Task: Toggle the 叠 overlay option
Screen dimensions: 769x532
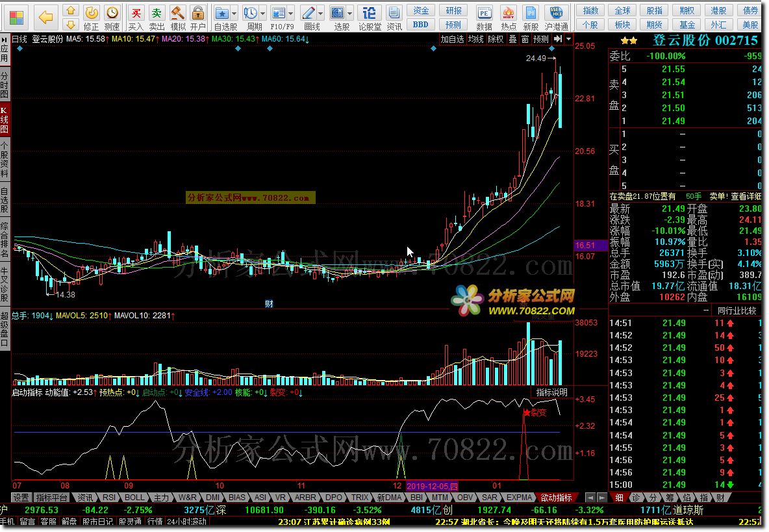Action: 512,39
